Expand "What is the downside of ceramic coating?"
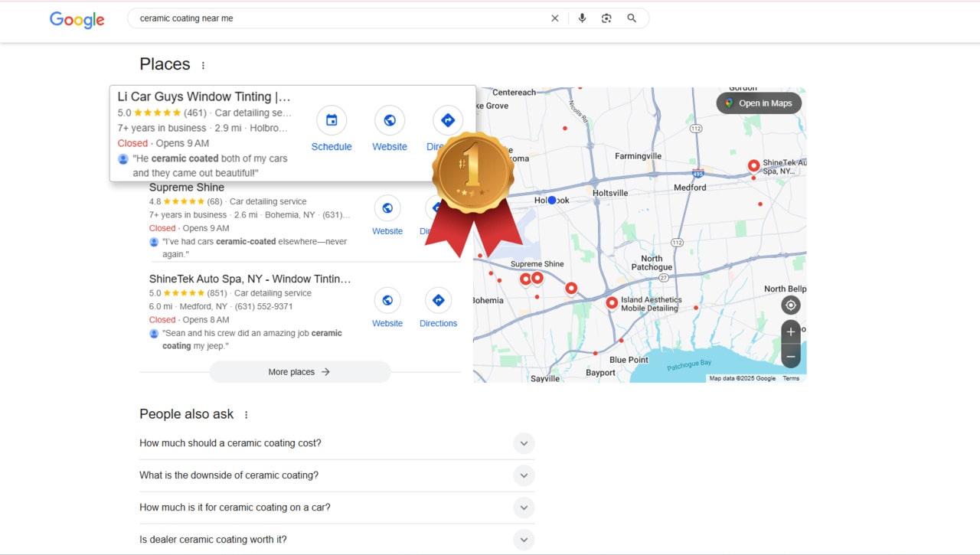This screenshot has height=555, width=980. pyautogui.click(x=337, y=475)
